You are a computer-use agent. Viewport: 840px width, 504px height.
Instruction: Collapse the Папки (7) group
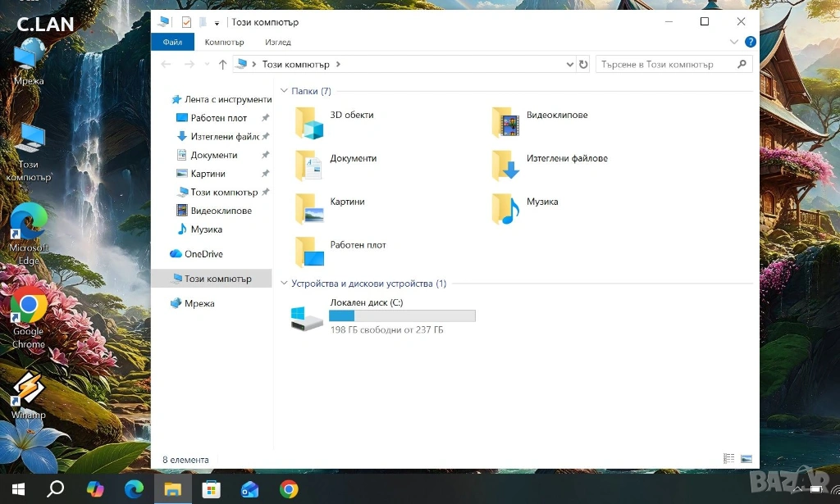coord(284,91)
